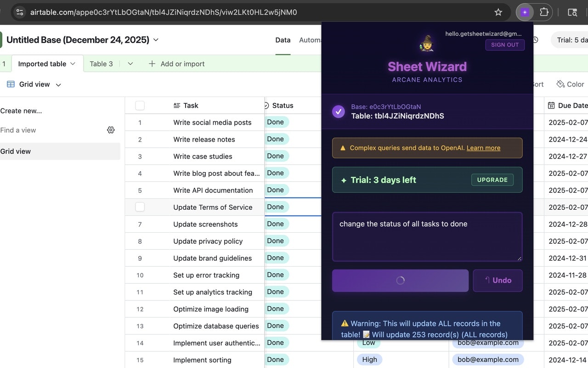Expand the Untitled Base name dropdown

[156, 40]
